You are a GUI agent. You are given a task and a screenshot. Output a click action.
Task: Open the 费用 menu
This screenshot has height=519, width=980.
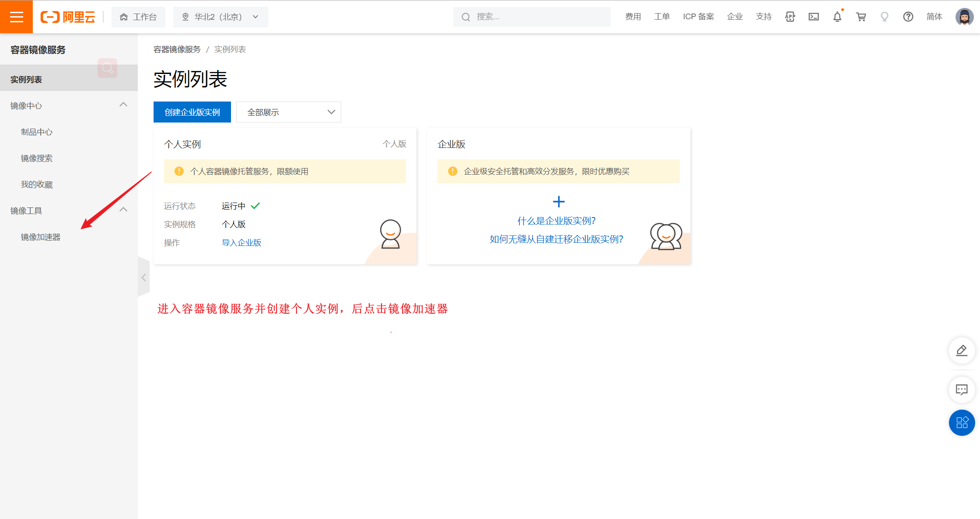(x=633, y=17)
